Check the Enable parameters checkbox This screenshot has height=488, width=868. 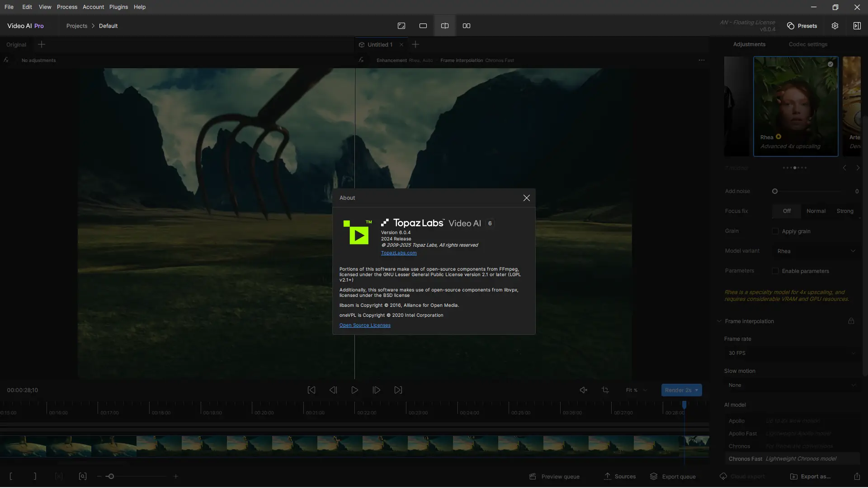click(x=775, y=271)
